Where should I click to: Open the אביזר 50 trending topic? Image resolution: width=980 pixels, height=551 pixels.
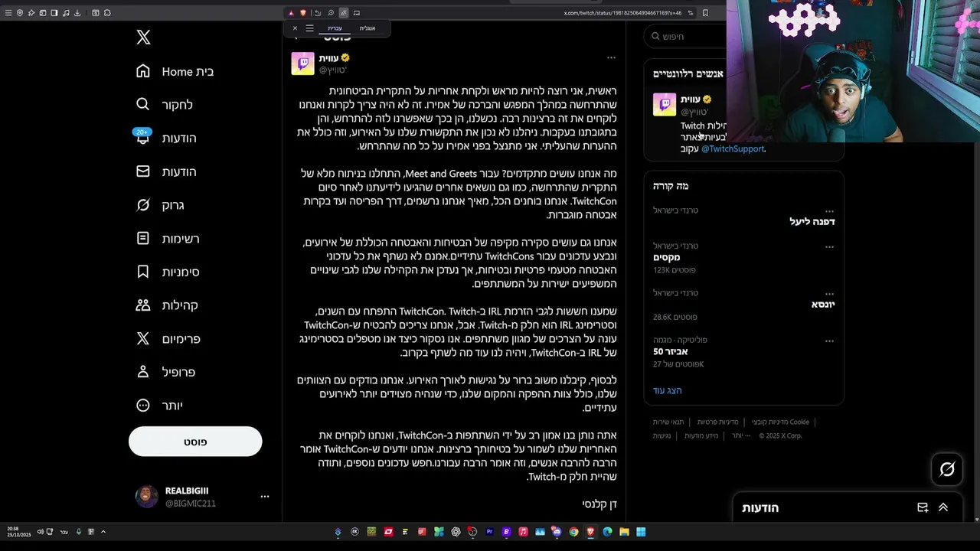point(671,351)
